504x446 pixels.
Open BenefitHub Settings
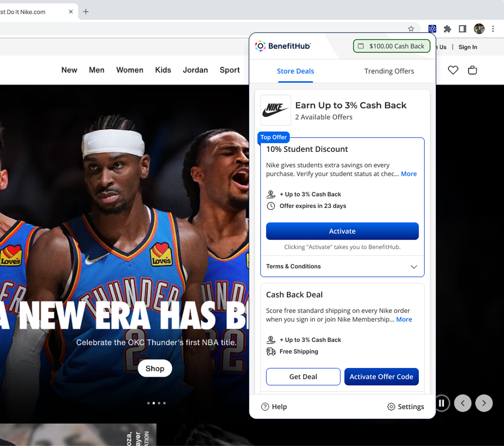tap(405, 407)
